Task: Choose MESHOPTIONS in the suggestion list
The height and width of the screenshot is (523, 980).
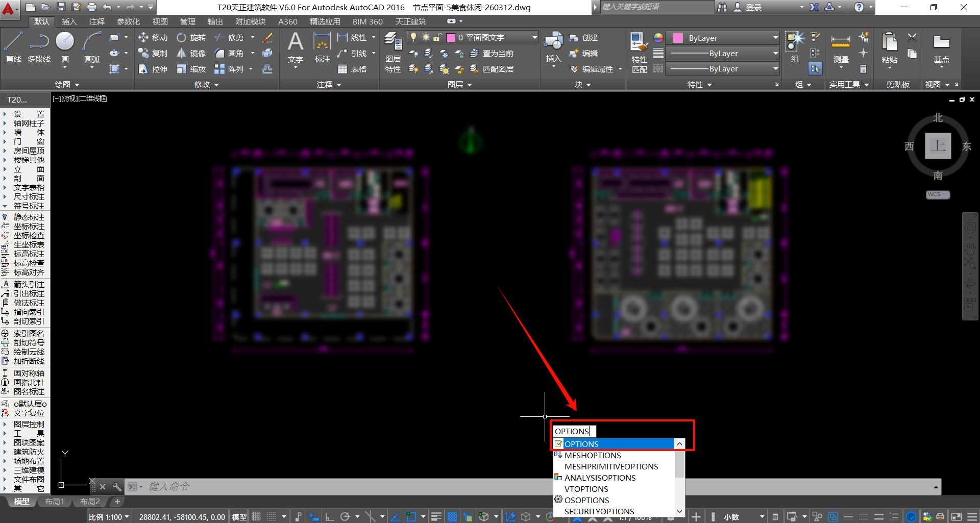Action: click(x=593, y=455)
